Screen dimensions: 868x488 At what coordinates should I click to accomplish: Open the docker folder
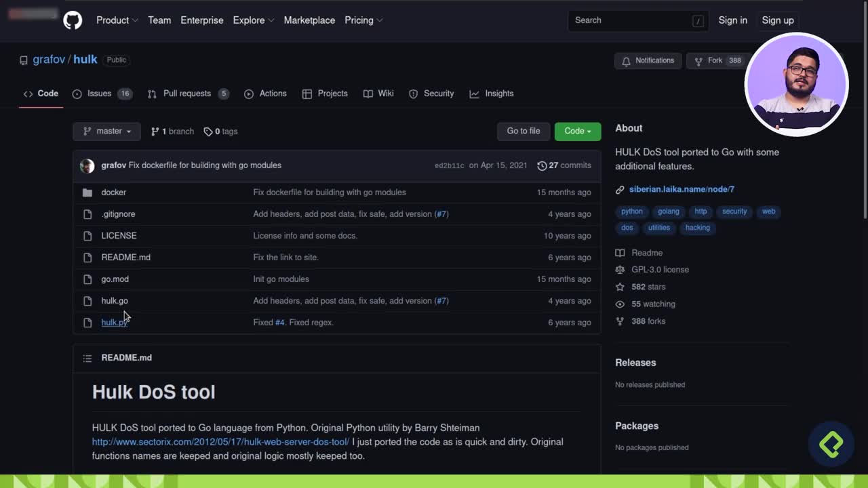113,192
